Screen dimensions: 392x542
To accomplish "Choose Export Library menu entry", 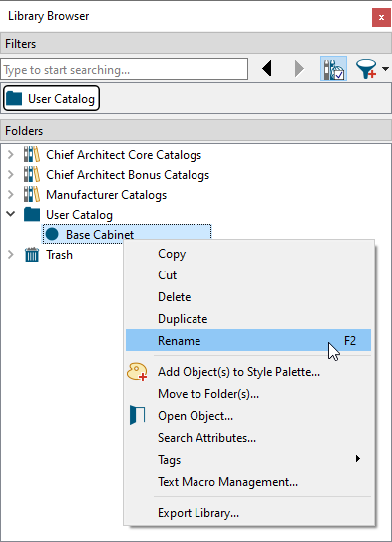I will pyautogui.click(x=248, y=513).
